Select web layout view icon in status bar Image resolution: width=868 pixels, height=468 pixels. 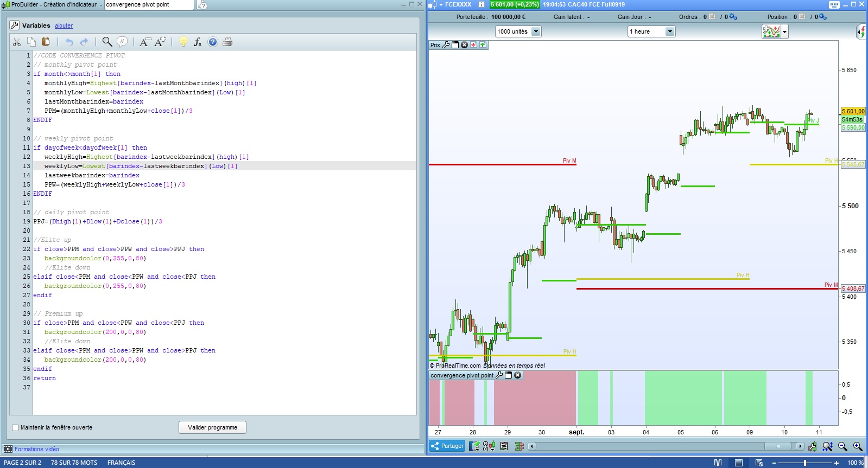[x=759, y=463]
